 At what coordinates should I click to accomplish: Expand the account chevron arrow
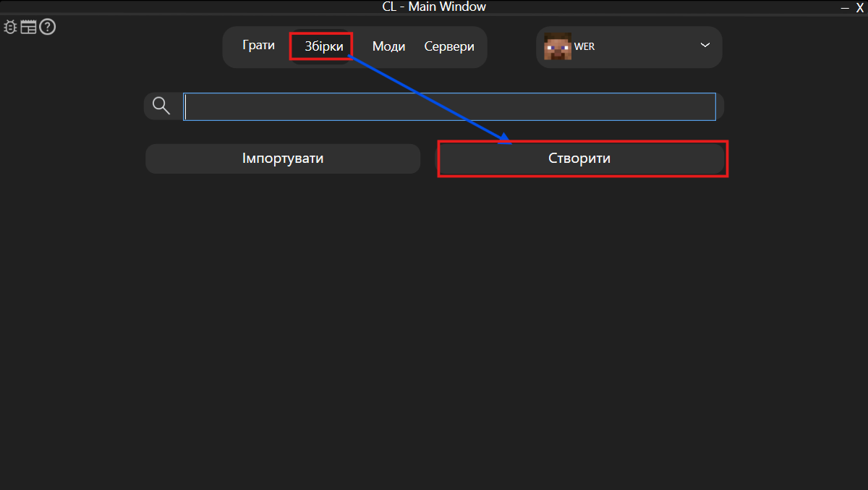pos(705,46)
